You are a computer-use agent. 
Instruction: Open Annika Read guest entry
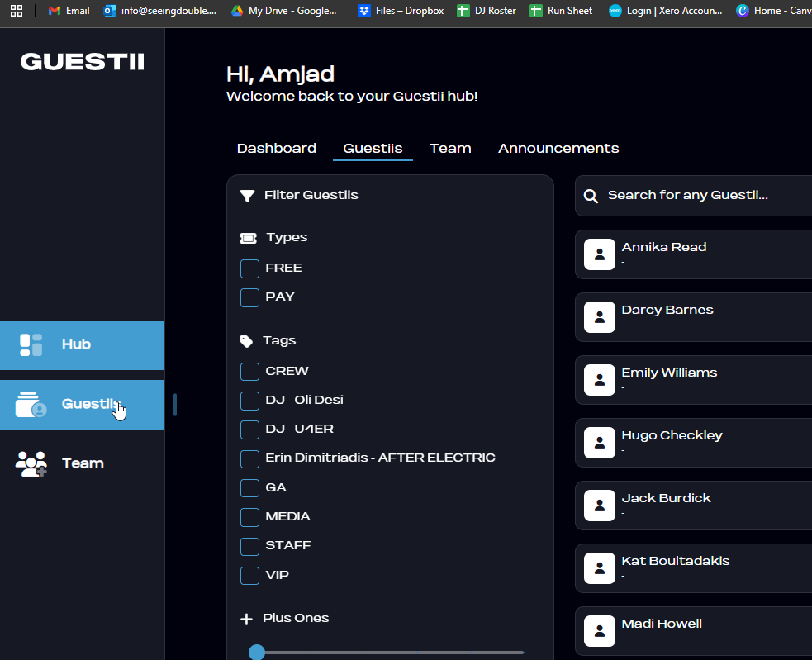click(693, 254)
